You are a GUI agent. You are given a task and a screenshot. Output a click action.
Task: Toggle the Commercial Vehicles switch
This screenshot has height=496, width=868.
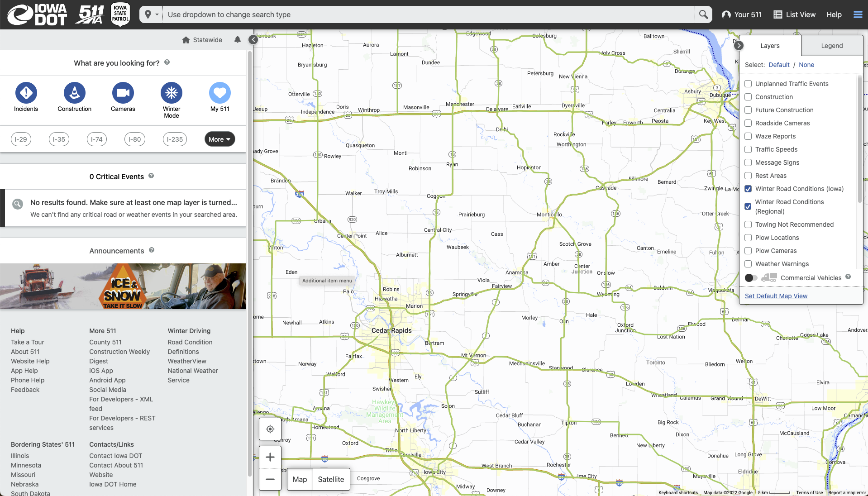click(x=751, y=278)
